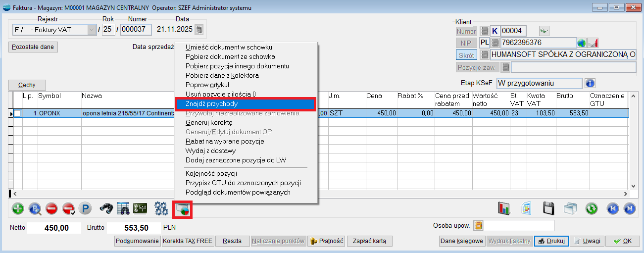Click the bar chart icon in bottom toolbar
Viewport: 644px width, 253px height.
tap(504, 208)
